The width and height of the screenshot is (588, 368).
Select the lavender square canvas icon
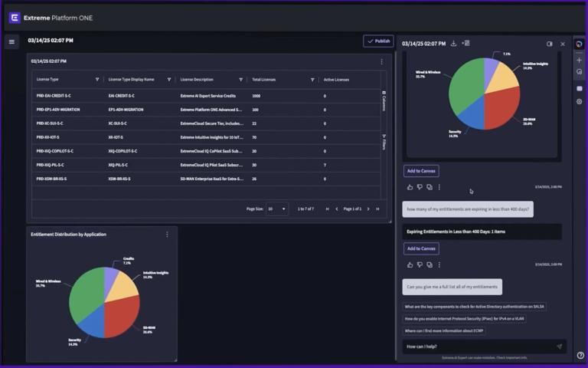580,89
